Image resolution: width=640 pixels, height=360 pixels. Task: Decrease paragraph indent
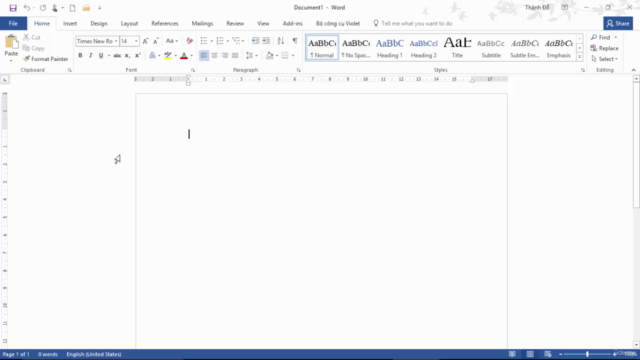click(255, 41)
